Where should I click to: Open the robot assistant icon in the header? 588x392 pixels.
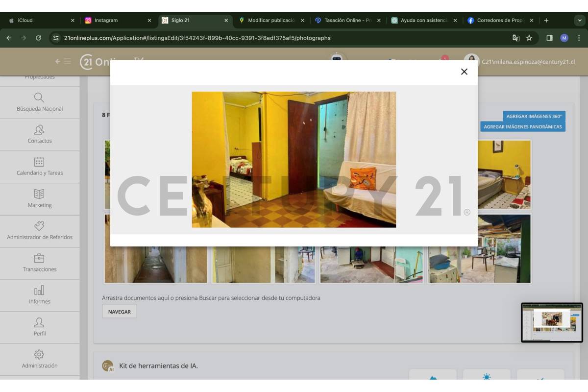point(337,56)
